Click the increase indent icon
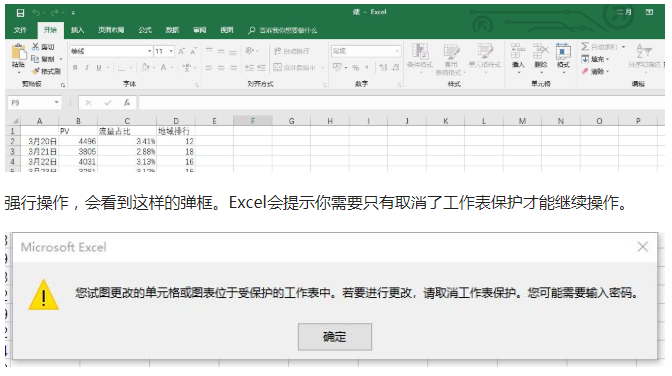 pos(261,68)
